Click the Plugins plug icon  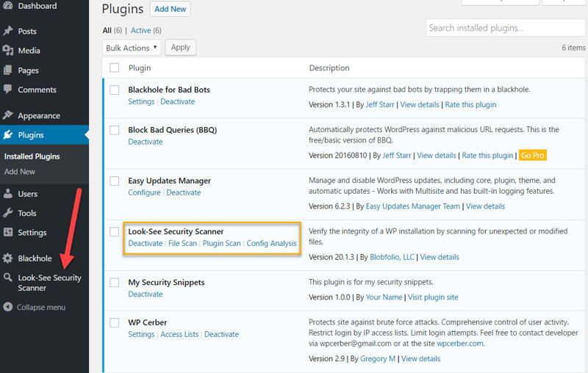(8, 134)
